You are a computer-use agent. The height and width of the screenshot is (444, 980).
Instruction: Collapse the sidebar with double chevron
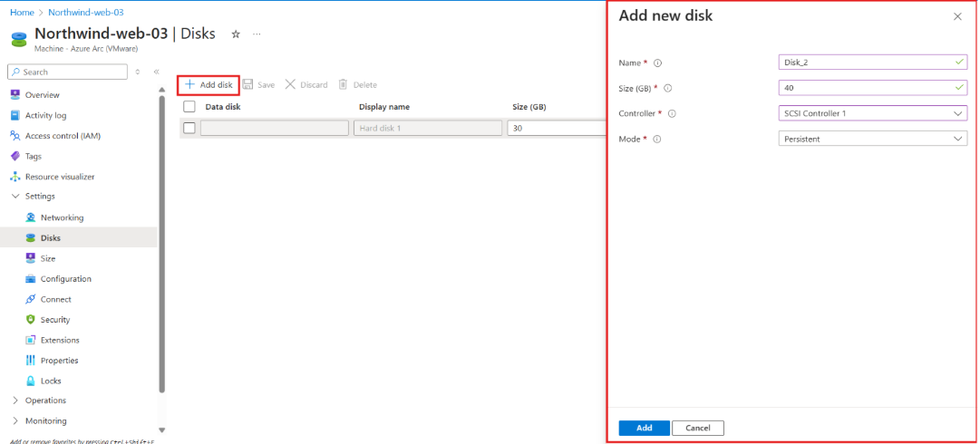(x=156, y=72)
